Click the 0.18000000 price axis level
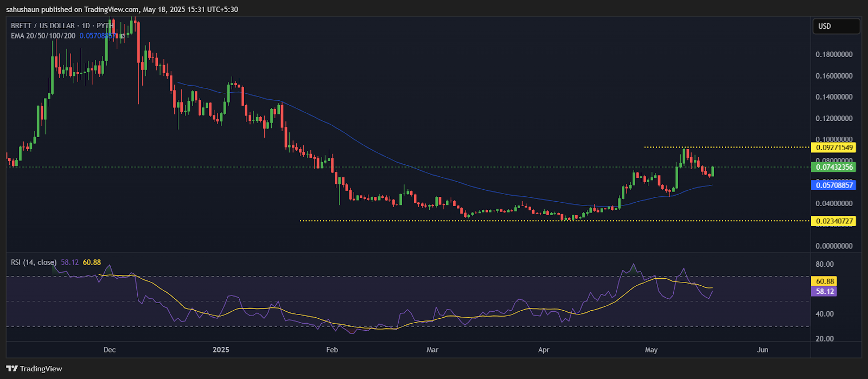This screenshot has height=379, width=868. tap(834, 54)
